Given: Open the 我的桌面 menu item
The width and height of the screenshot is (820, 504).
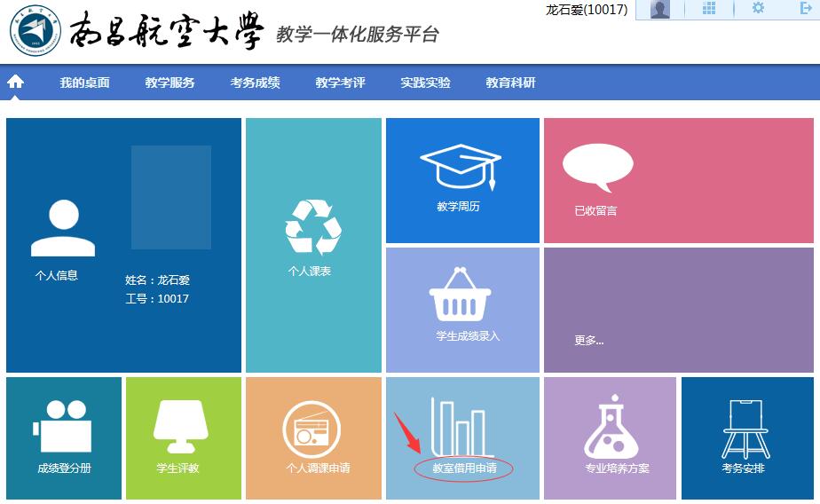Looking at the screenshot, I should pyautogui.click(x=84, y=83).
